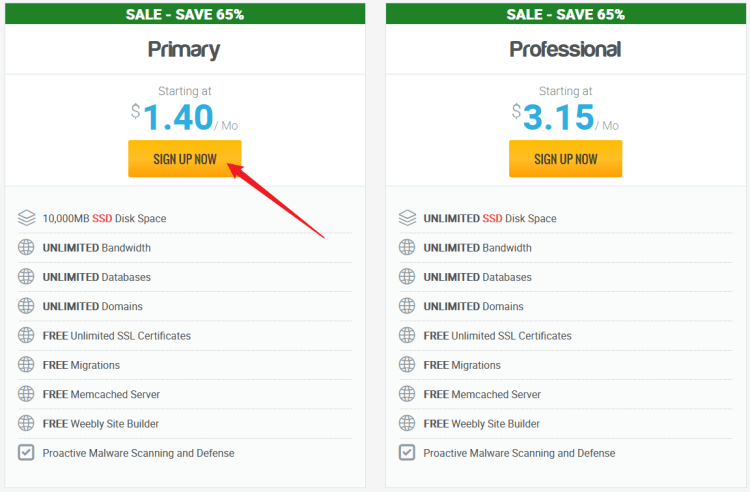
Task: Click the disk stack icon in Professional plan
Action: tap(407, 218)
